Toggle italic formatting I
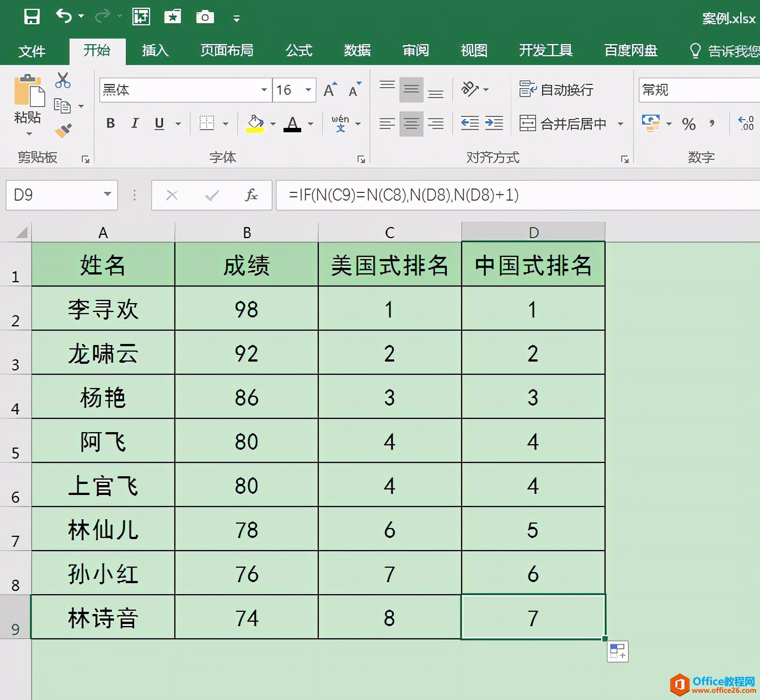 135,123
